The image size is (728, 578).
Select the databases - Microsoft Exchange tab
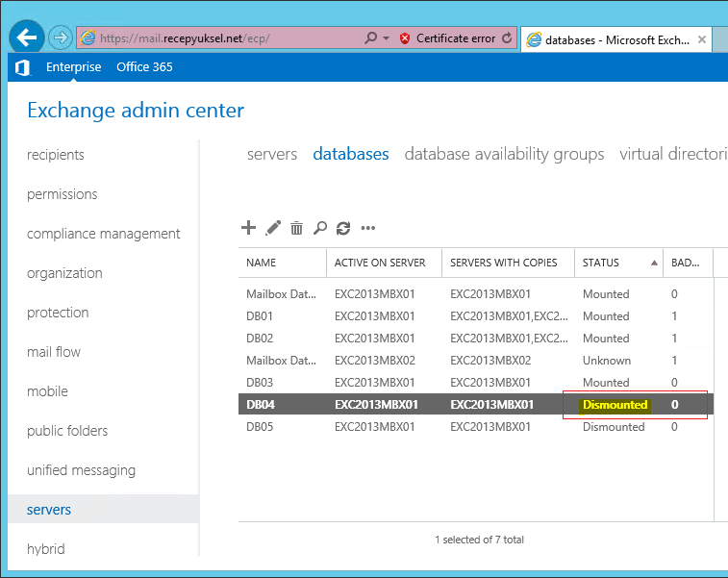click(615, 40)
